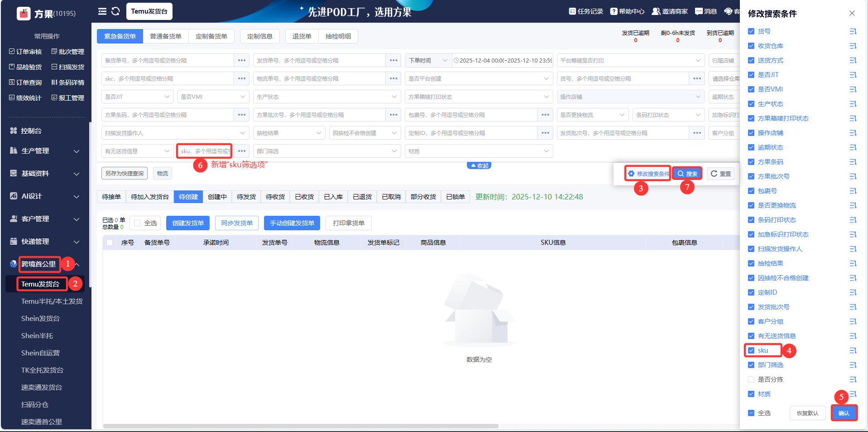Click sort handle icon beside 是否JIT
Viewport: 868px width, 432px height.
[853, 75]
